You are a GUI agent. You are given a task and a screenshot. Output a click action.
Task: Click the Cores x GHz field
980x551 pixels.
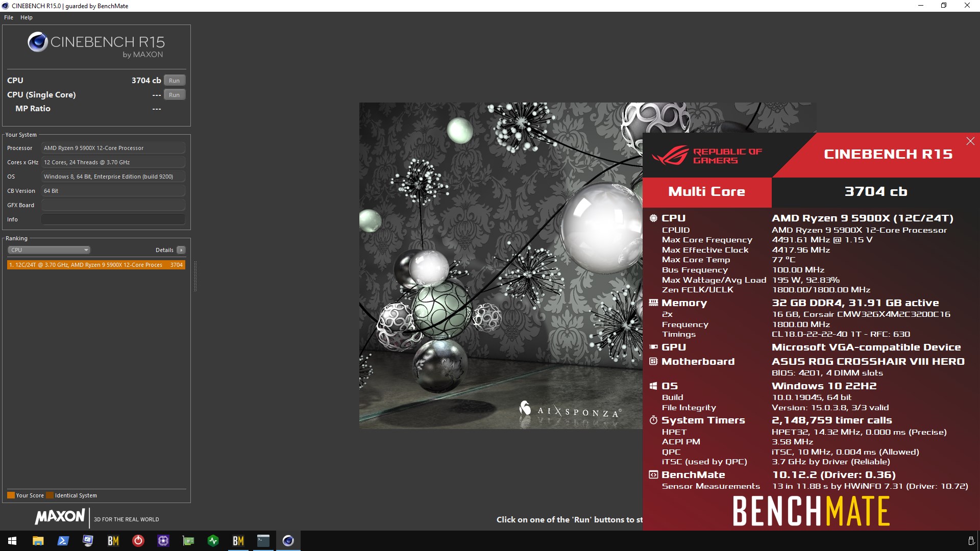click(113, 162)
